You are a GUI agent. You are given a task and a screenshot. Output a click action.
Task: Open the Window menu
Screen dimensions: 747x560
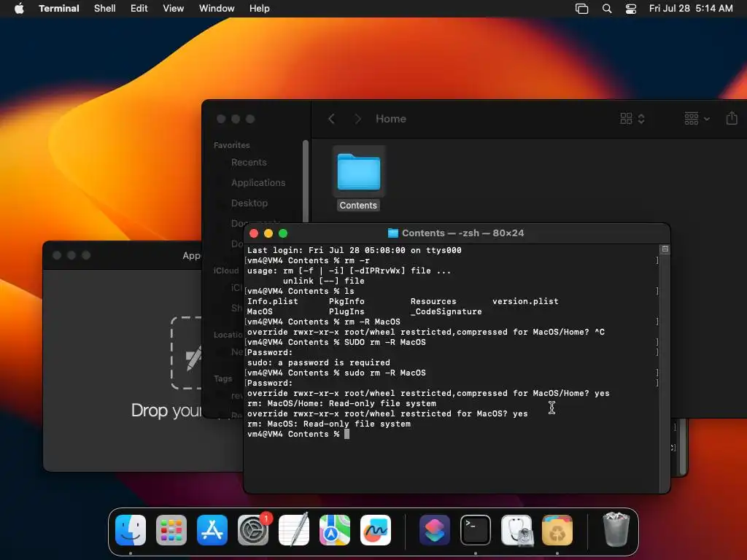[217, 8]
